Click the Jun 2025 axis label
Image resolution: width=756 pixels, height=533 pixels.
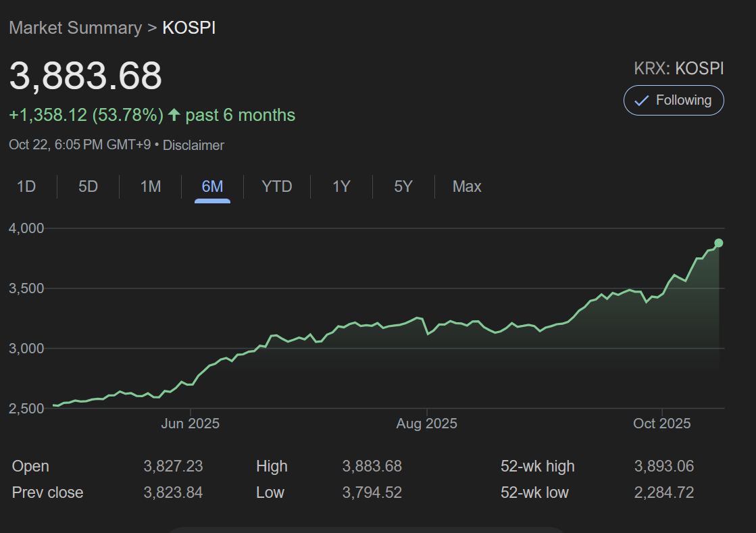point(191,424)
